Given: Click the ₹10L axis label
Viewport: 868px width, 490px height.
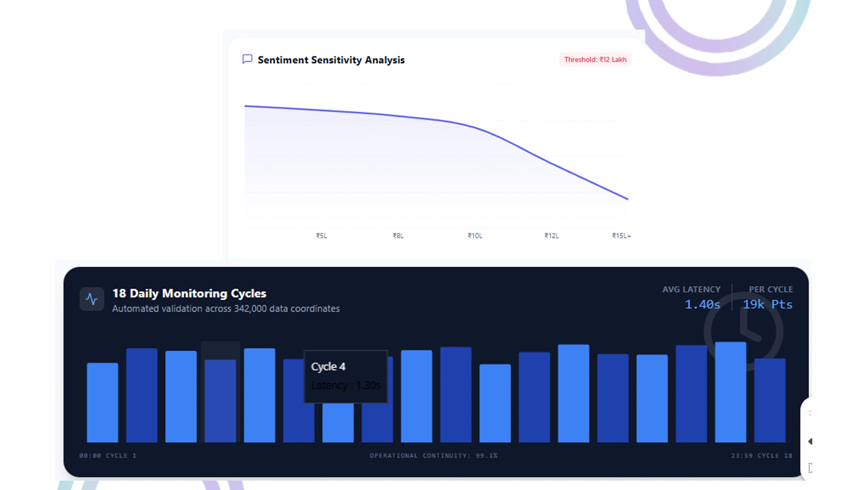Looking at the screenshot, I should click(475, 236).
